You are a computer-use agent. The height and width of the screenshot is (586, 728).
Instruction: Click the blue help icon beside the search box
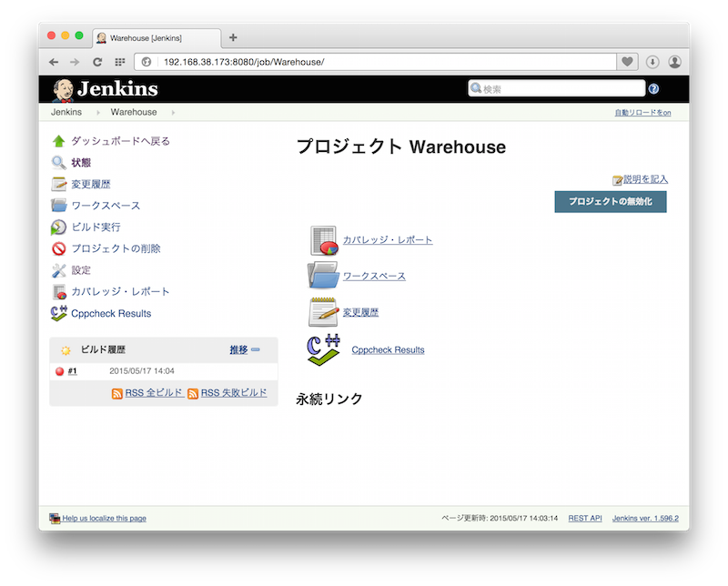(x=653, y=88)
